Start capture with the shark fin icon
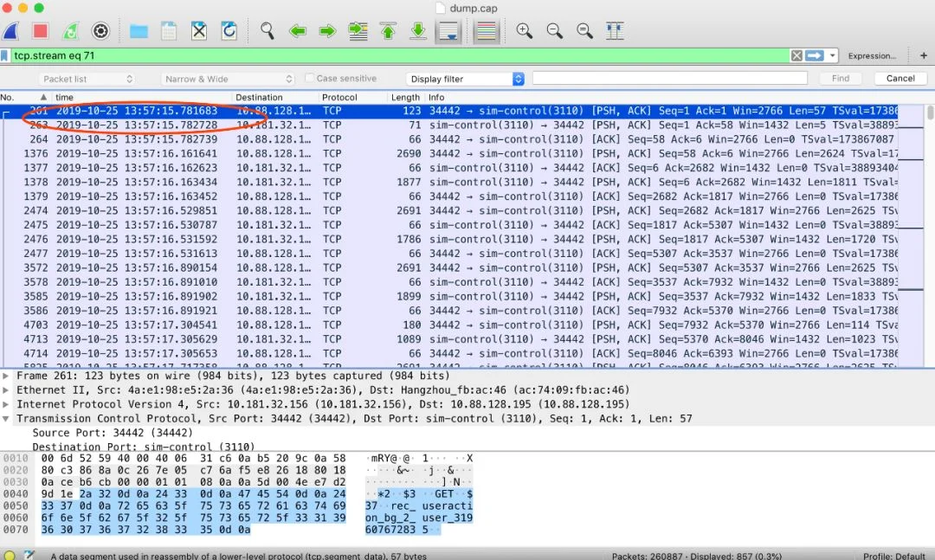This screenshot has height=560, width=935. 10,31
